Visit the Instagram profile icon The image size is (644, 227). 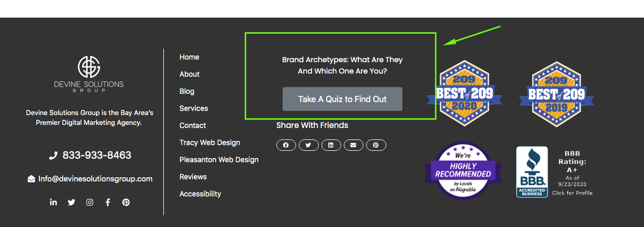point(90,202)
